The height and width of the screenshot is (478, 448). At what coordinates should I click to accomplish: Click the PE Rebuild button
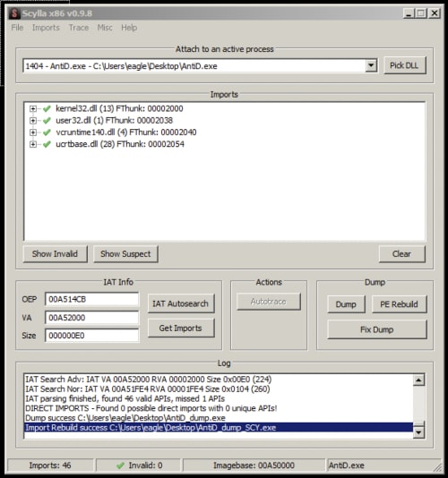(x=400, y=304)
